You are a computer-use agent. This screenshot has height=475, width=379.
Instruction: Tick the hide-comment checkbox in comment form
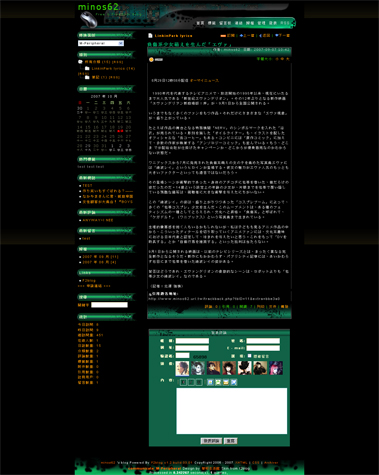(249, 356)
